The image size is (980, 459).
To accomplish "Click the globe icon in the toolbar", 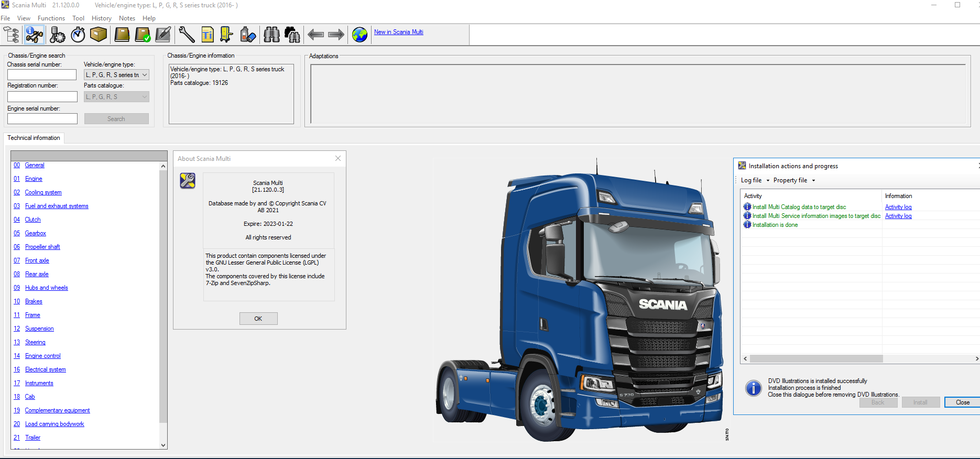I will coord(360,35).
